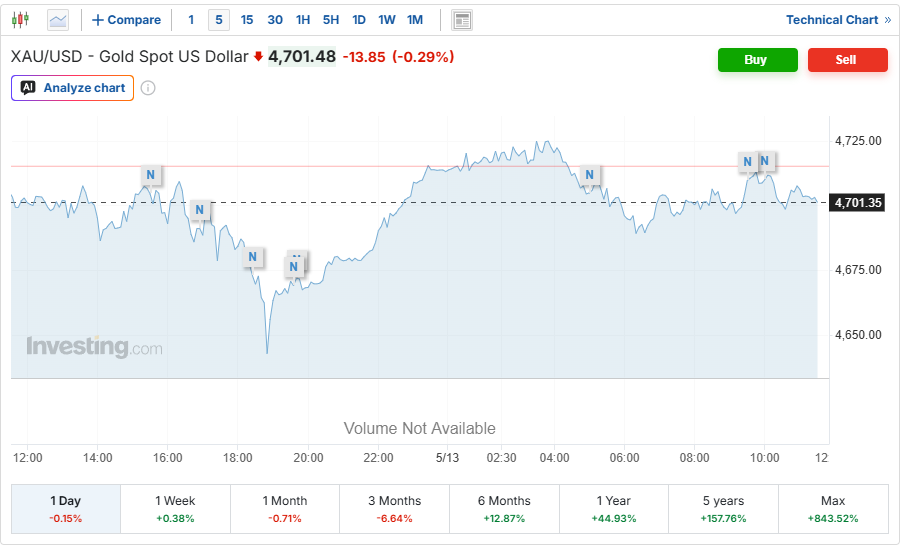
Task: Open the N news marker near 04:00
Action: (589, 175)
